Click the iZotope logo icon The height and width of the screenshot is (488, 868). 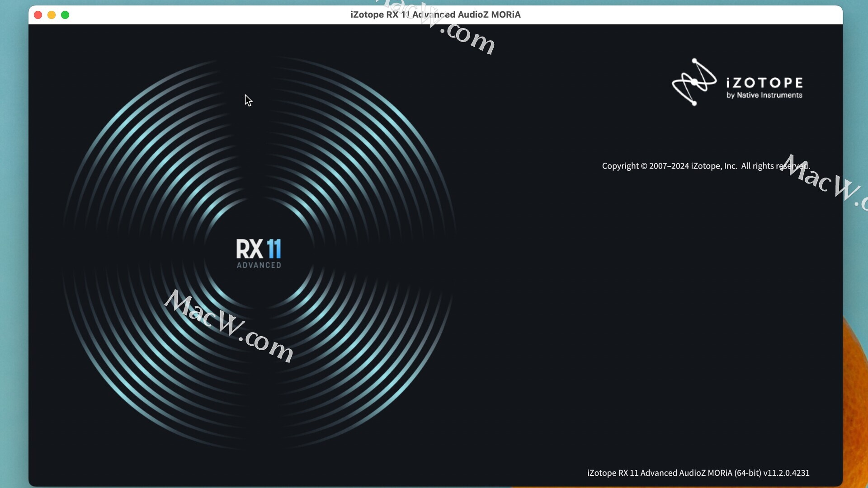(x=694, y=82)
